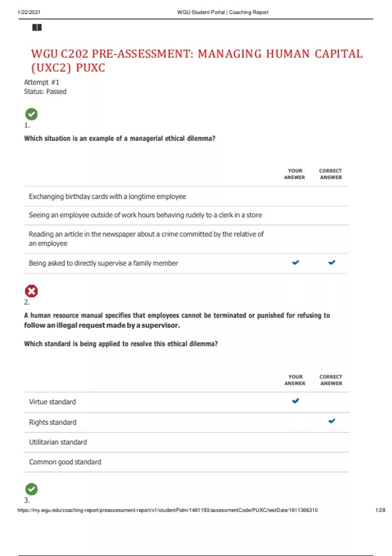Click question 1 text about managerial ethical dilemma

[120, 139]
